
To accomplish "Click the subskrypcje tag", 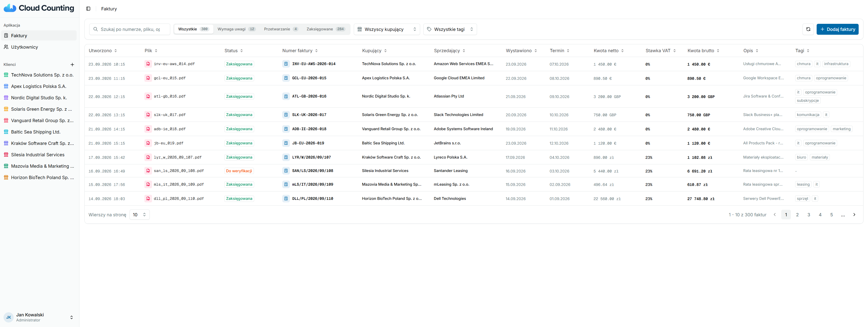I will [808, 101].
